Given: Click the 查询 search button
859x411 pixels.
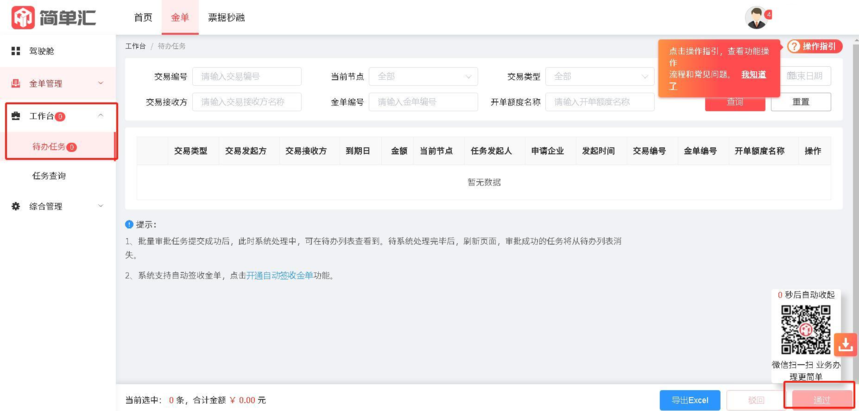Looking at the screenshot, I should (x=735, y=102).
